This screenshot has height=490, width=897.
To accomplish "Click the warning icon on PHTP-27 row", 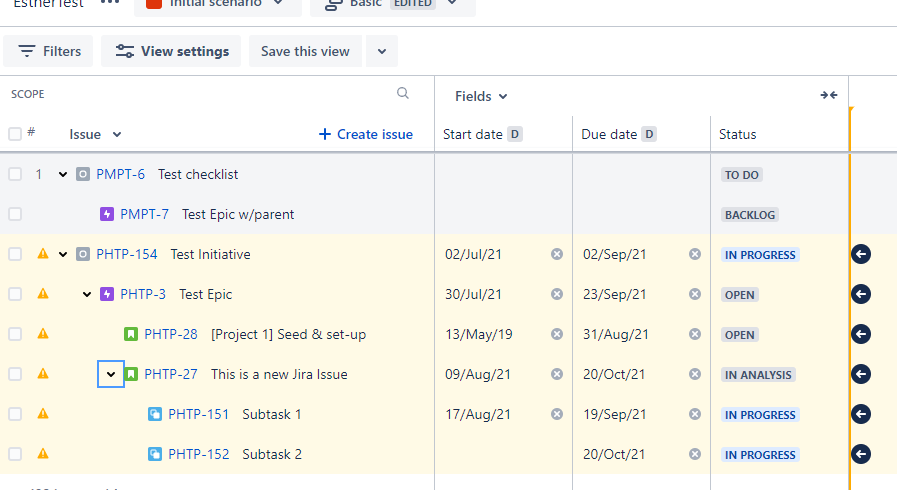I will pyautogui.click(x=43, y=373).
